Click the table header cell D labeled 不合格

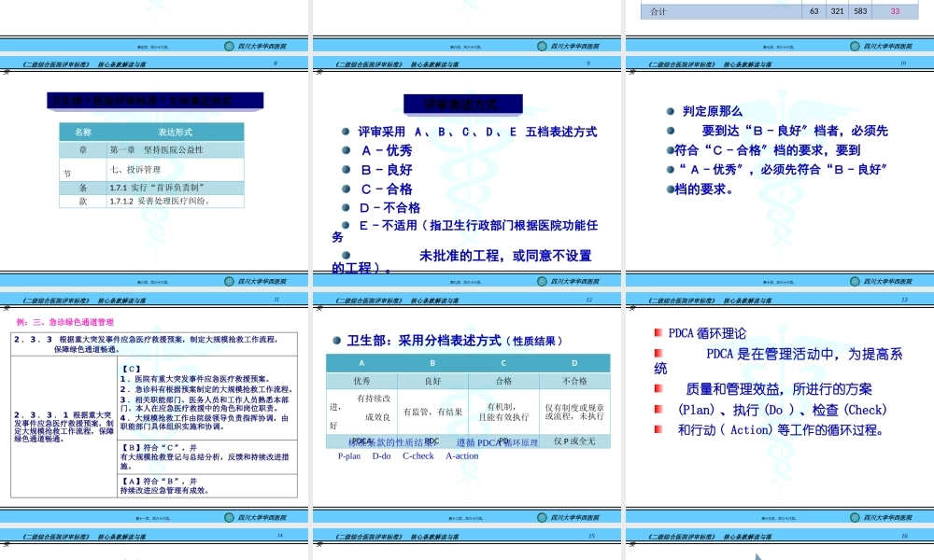click(x=576, y=363)
